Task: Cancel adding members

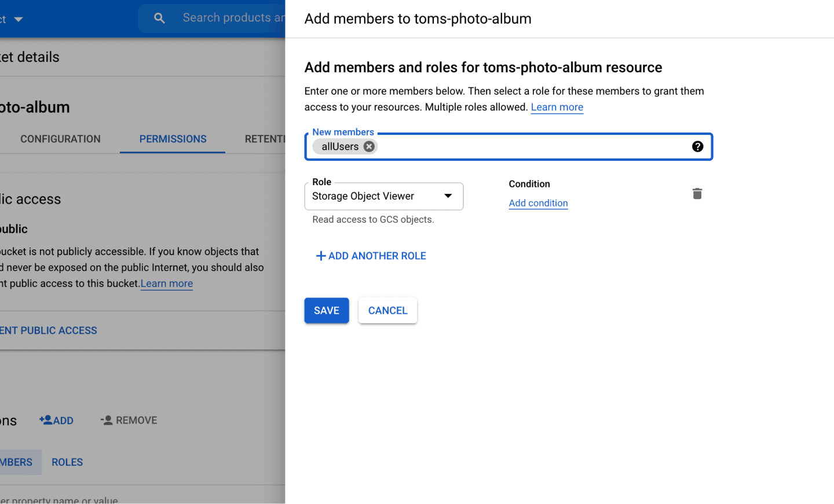Action: pyautogui.click(x=387, y=311)
